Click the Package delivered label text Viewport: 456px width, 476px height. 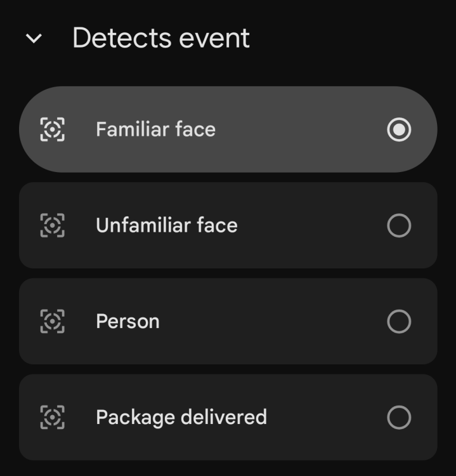[181, 417]
